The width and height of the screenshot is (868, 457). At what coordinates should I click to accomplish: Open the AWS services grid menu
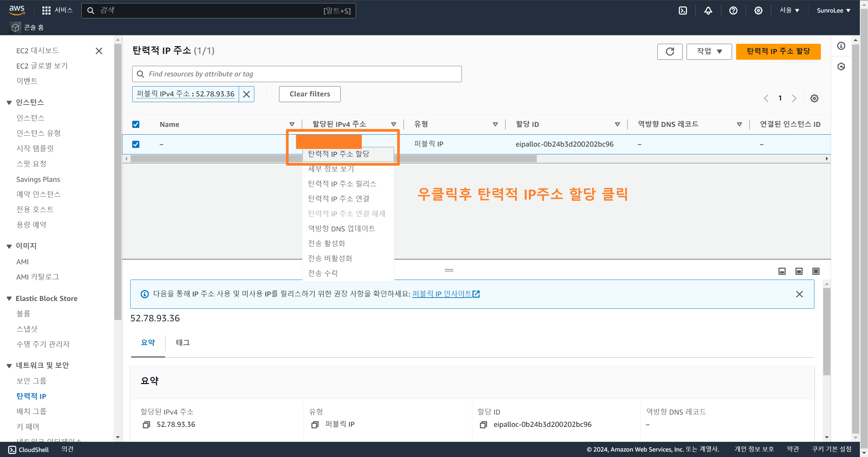pyautogui.click(x=46, y=11)
